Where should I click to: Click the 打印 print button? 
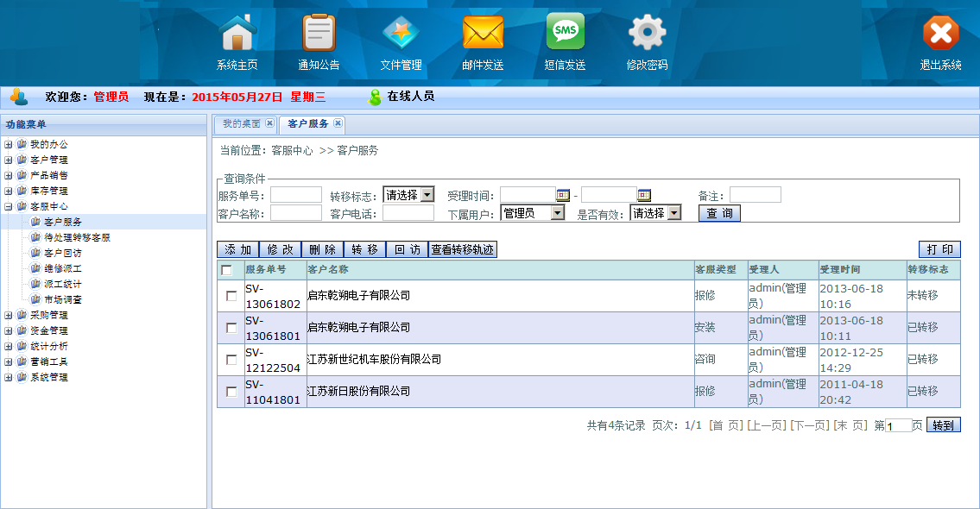(x=939, y=249)
